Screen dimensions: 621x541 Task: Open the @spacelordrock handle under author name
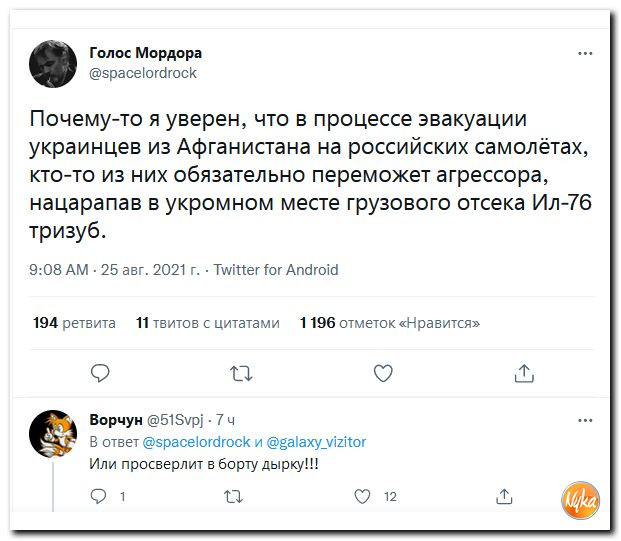pyautogui.click(x=143, y=73)
